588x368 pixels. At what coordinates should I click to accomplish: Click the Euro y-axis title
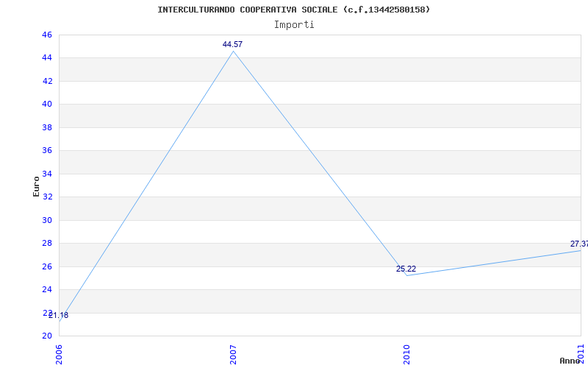tap(36, 186)
